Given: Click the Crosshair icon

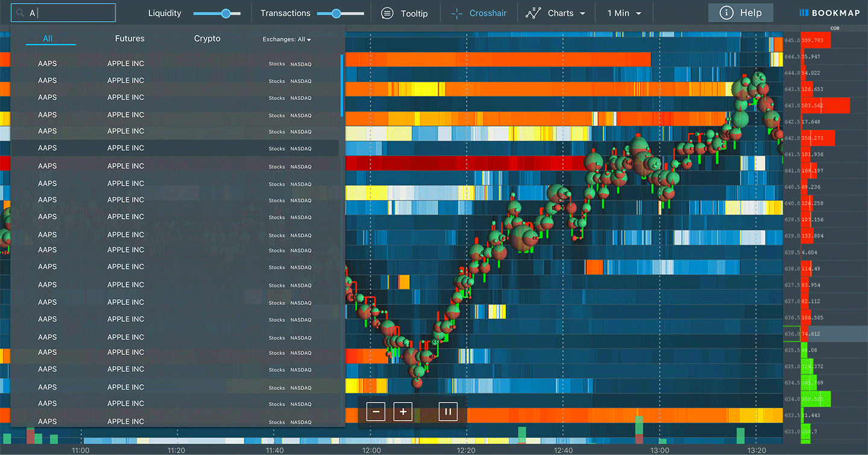Looking at the screenshot, I should click(457, 13).
